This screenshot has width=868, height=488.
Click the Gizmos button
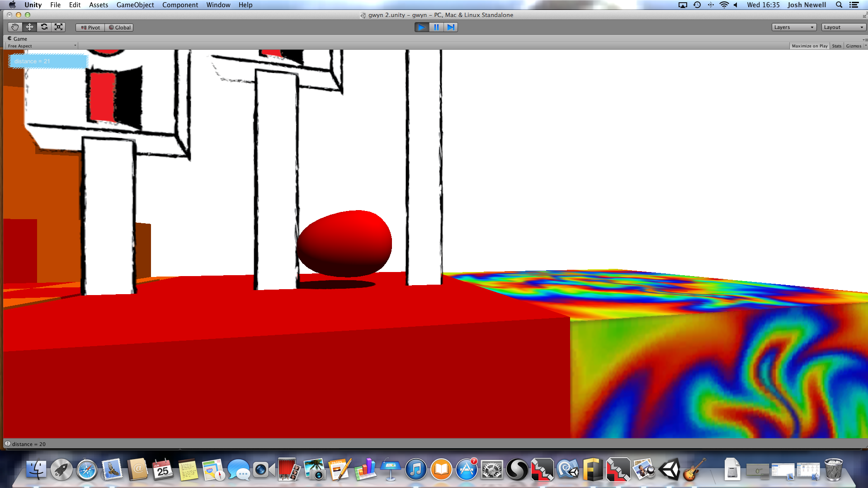click(854, 46)
